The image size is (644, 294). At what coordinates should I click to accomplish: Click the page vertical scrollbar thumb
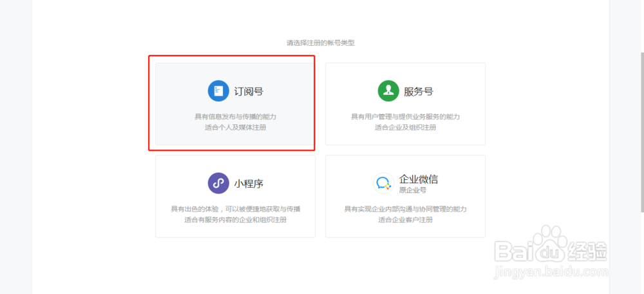click(641, 132)
